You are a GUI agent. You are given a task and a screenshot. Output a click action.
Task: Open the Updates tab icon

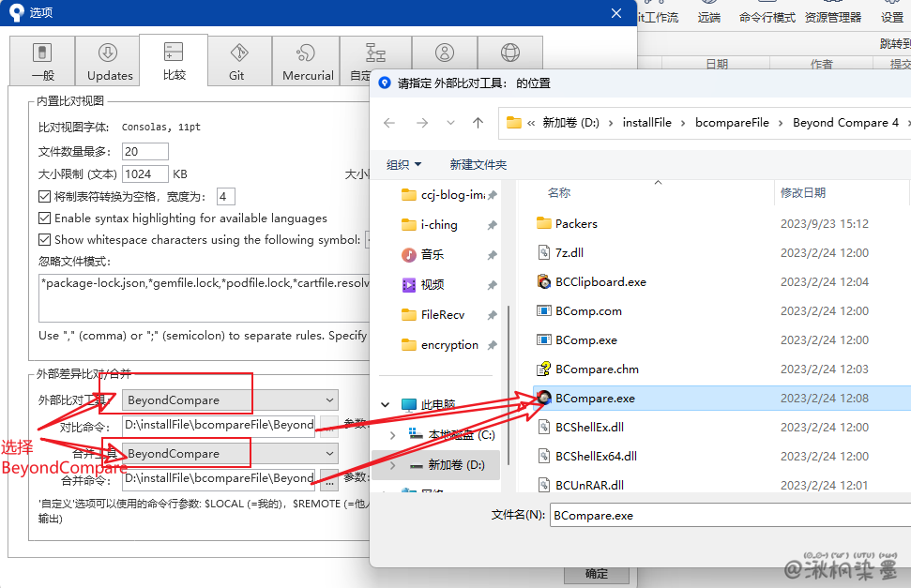click(x=110, y=53)
